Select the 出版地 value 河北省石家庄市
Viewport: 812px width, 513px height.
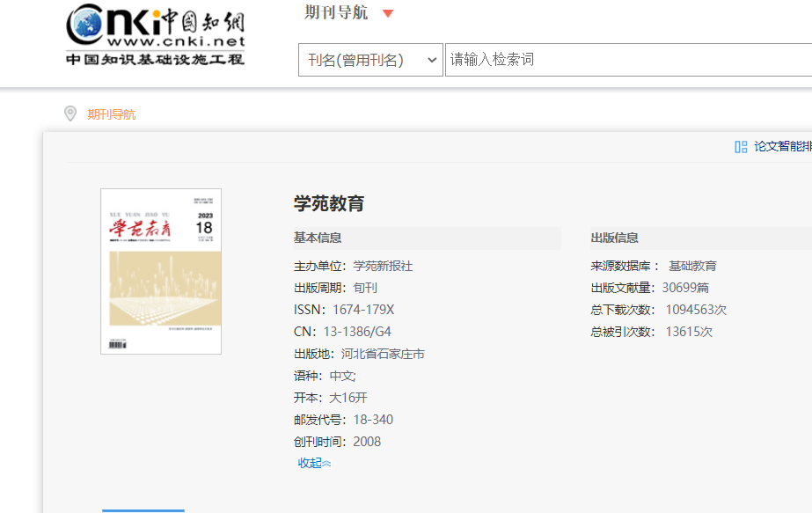pyautogui.click(x=383, y=354)
